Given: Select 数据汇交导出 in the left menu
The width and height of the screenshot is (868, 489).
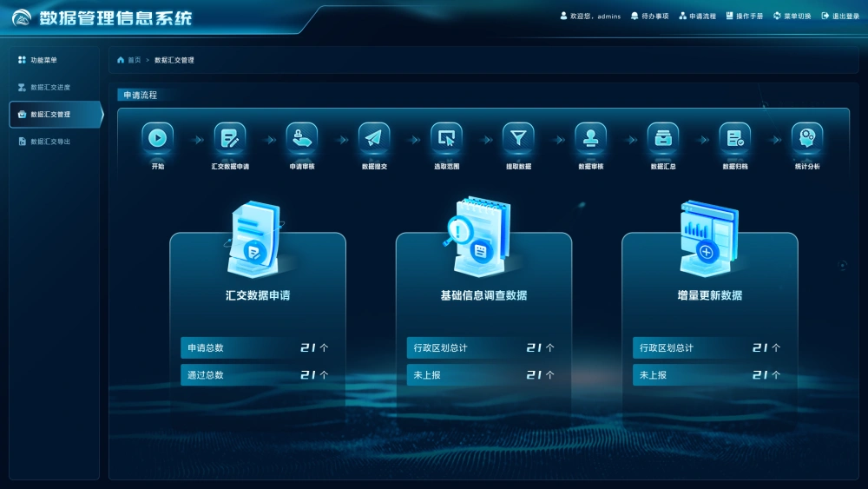Looking at the screenshot, I should tap(49, 141).
